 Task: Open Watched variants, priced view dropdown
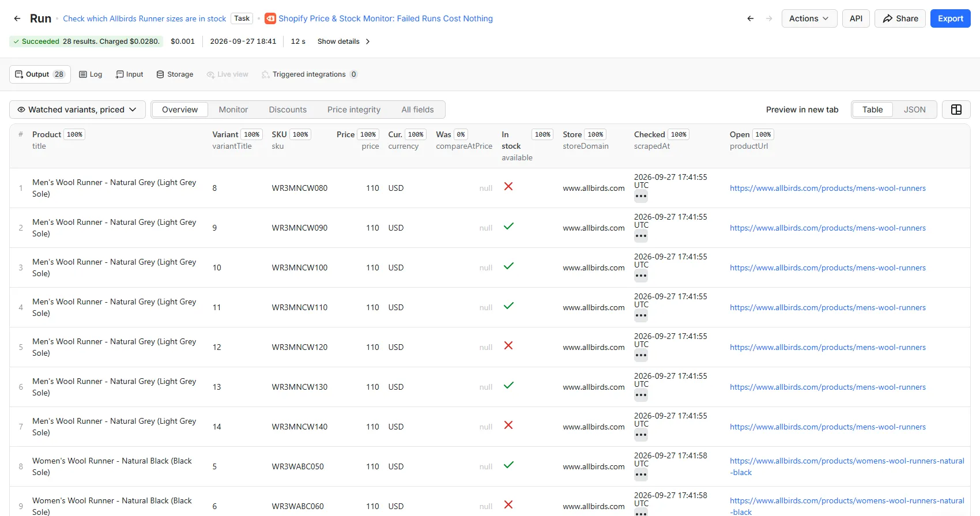tap(77, 110)
